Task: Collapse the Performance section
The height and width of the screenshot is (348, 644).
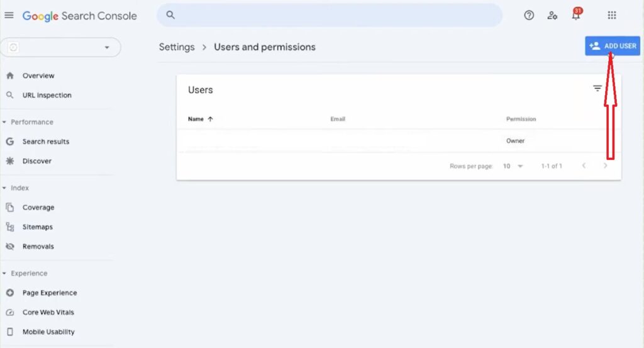Action: (x=4, y=122)
